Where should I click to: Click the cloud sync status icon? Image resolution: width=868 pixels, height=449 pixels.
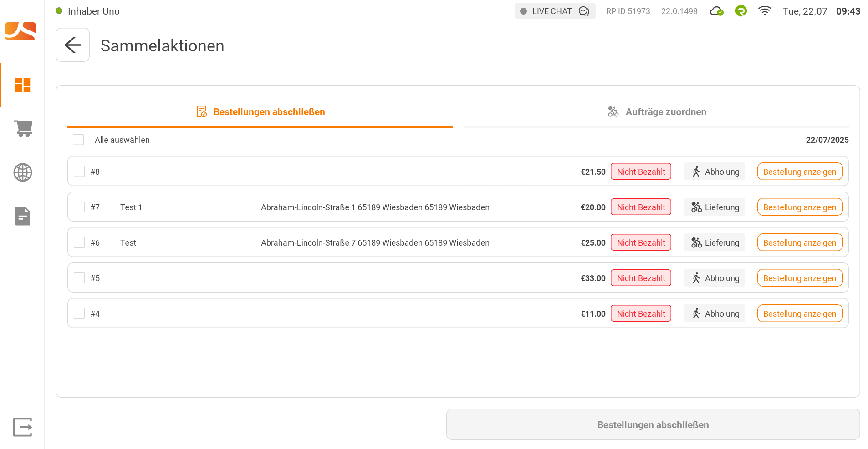click(x=717, y=11)
